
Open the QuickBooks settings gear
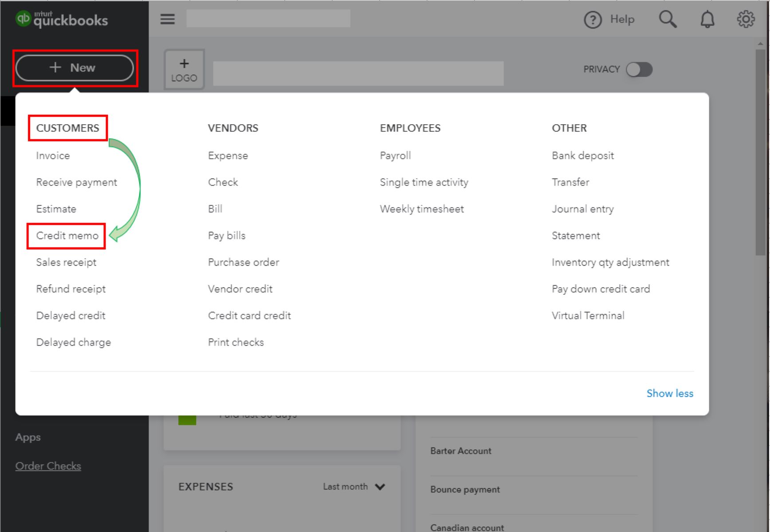[x=746, y=19]
